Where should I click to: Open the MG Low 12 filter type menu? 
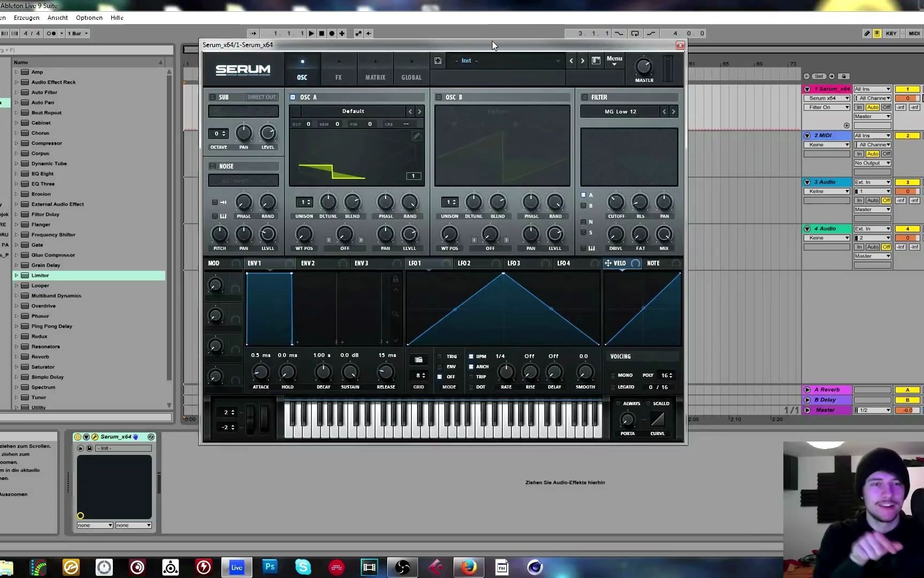(x=620, y=111)
